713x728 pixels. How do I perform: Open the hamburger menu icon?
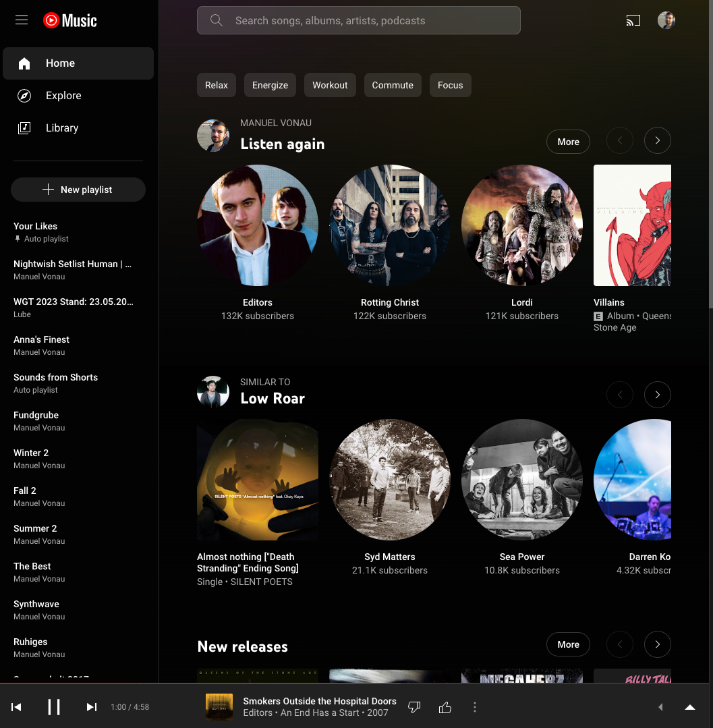tap(21, 20)
